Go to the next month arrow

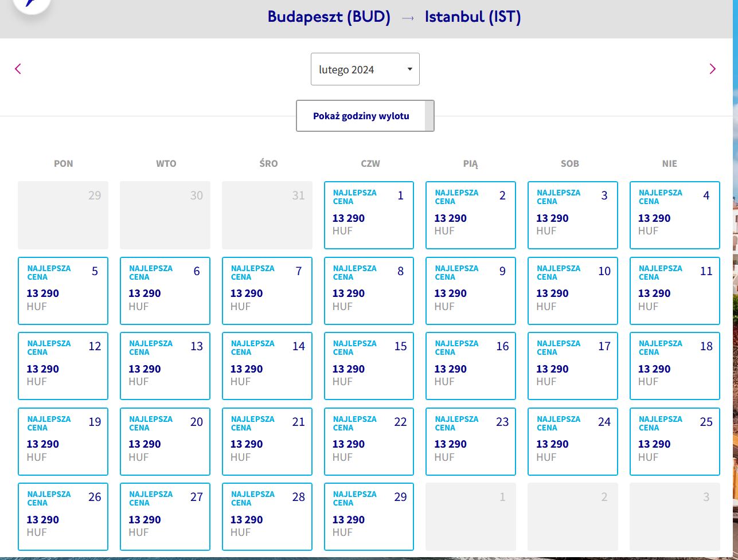coord(712,69)
